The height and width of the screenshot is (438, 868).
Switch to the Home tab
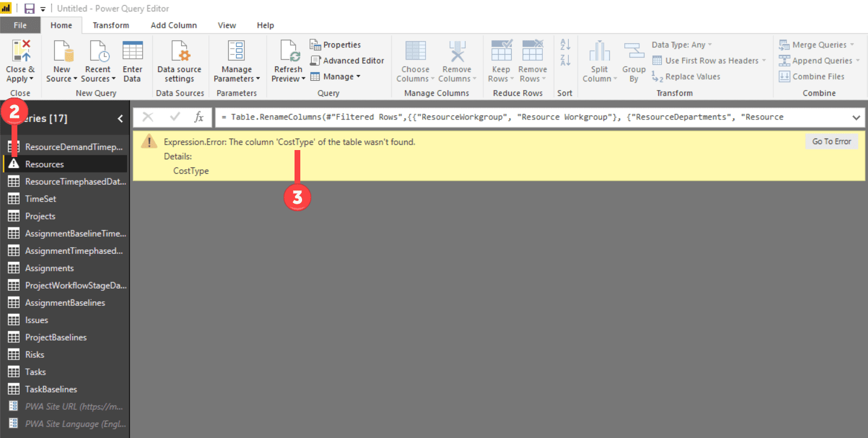point(61,25)
